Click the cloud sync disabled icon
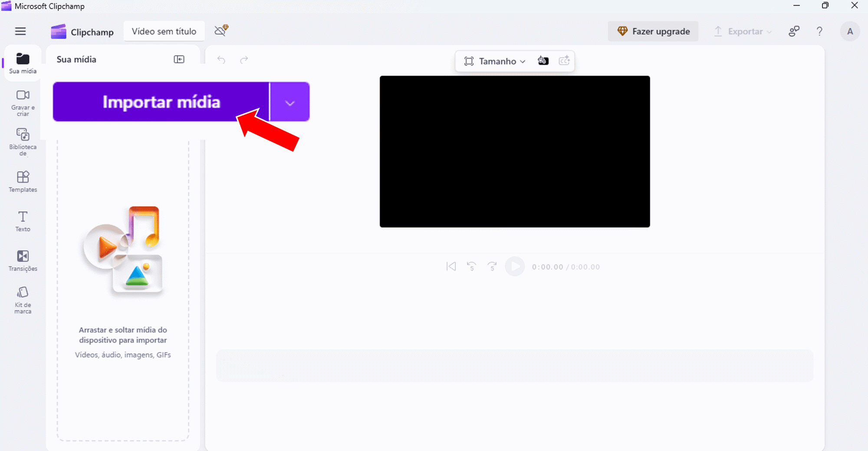The height and width of the screenshot is (451, 868). pyautogui.click(x=221, y=30)
